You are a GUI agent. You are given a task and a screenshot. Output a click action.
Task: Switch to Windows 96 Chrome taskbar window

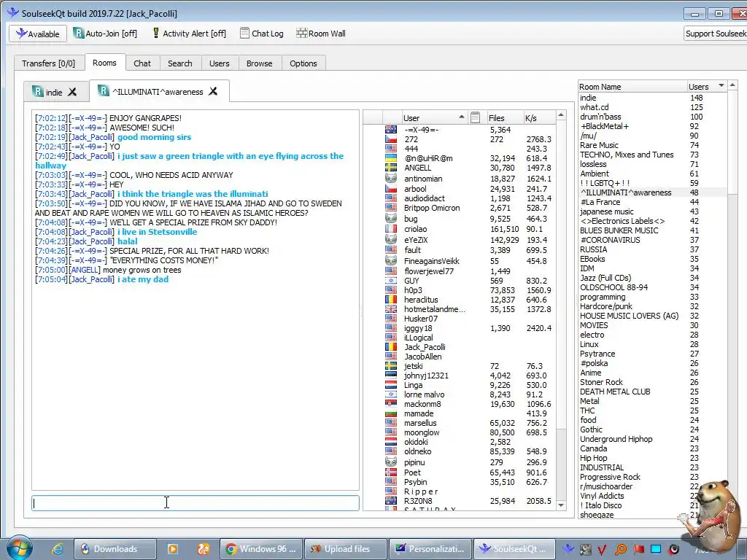(260, 549)
